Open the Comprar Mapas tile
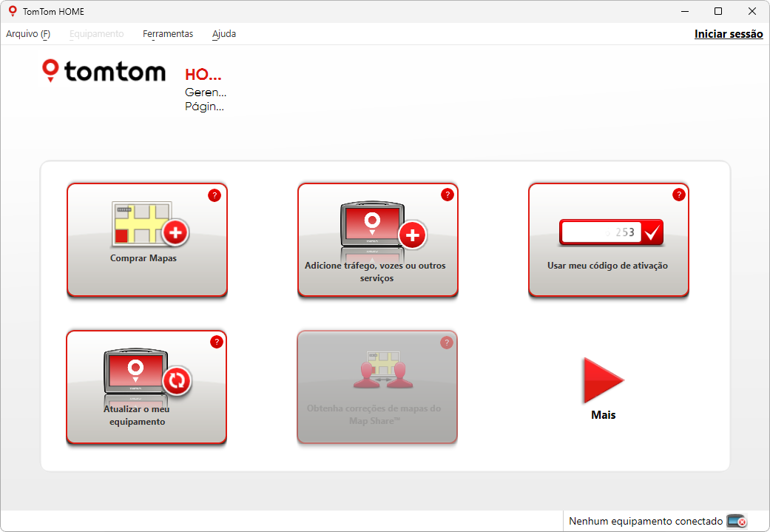 click(147, 240)
